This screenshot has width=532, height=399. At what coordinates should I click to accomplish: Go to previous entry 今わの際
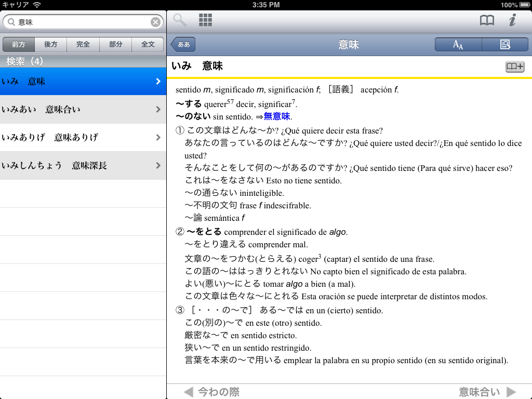pos(212,392)
